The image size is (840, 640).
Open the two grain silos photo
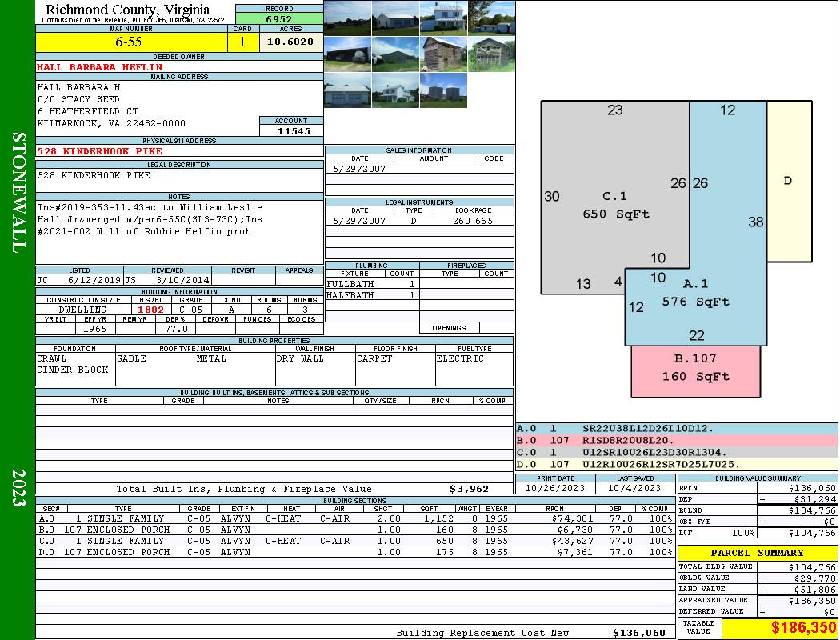click(443, 90)
